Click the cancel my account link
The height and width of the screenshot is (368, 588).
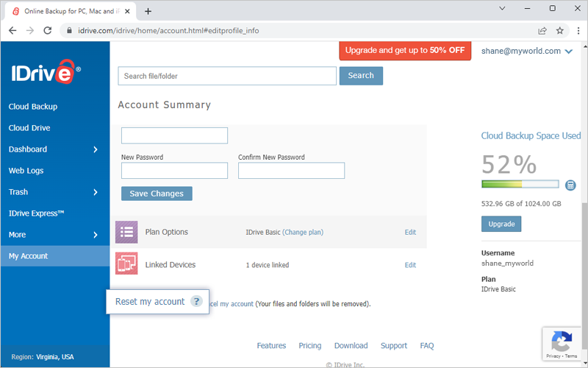click(232, 304)
